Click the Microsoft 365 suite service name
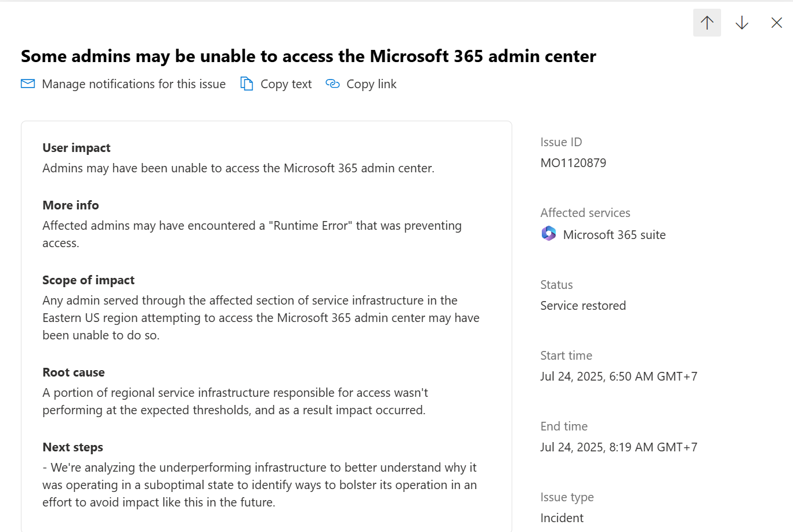The width and height of the screenshot is (793, 532). click(614, 235)
